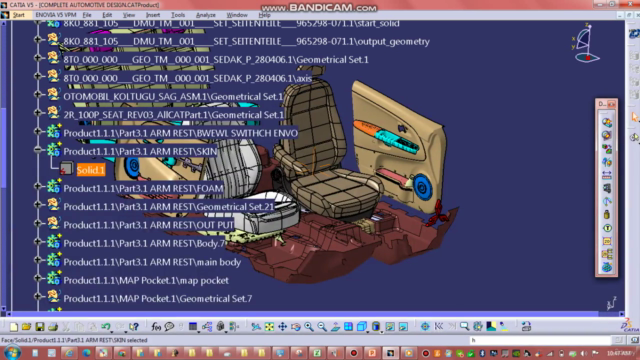
Task: Create a new document with New icon
Action: point(13,327)
